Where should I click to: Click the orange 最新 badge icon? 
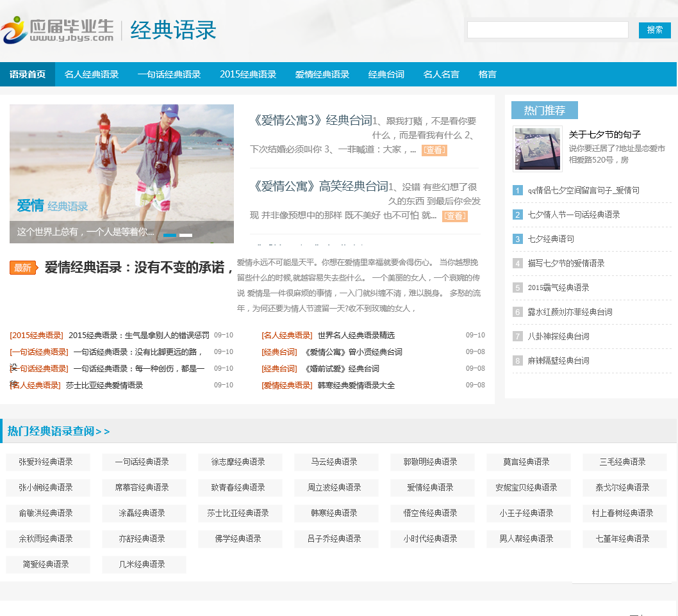coord(23,268)
